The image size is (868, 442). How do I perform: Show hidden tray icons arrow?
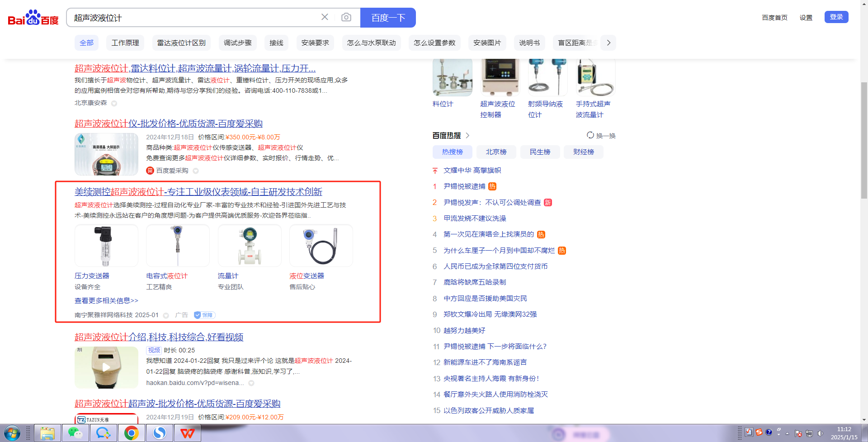point(787,433)
